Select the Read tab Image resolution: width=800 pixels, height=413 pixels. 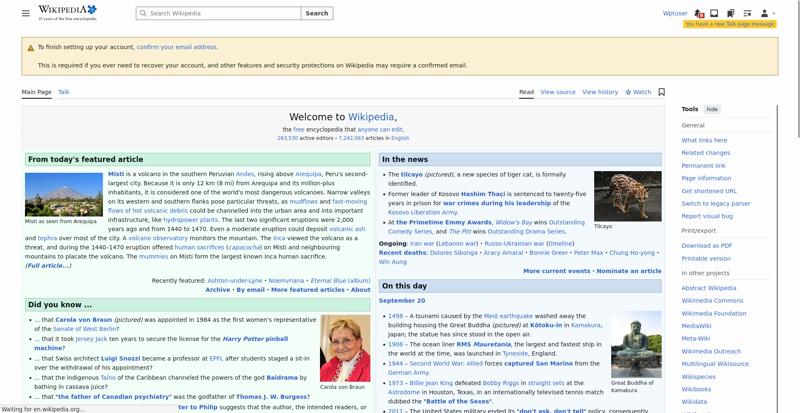click(527, 92)
